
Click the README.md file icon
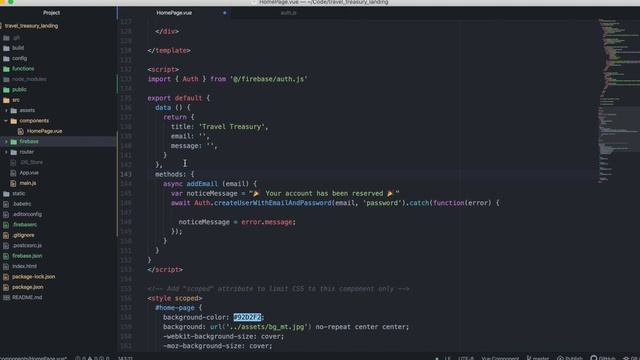pos(6,298)
